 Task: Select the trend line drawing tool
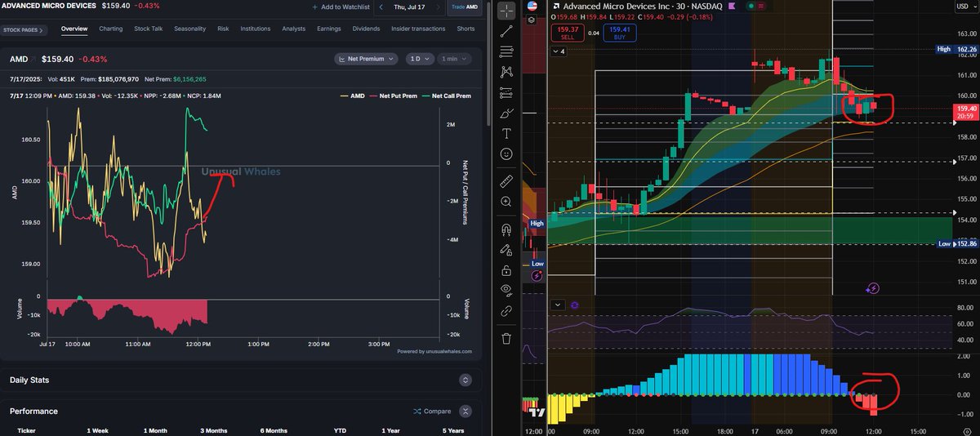[x=507, y=30]
